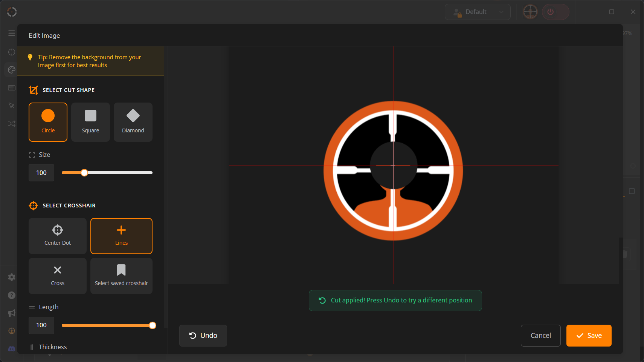Open the hamburger menu in sidebar
The width and height of the screenshot is (644, 362).
(12, 33)
